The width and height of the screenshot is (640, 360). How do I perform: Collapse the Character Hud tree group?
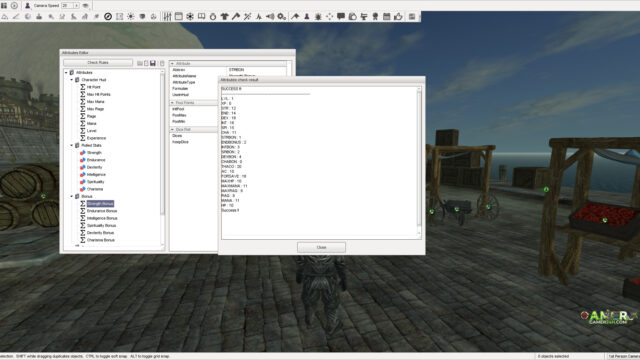coord(71,80)
